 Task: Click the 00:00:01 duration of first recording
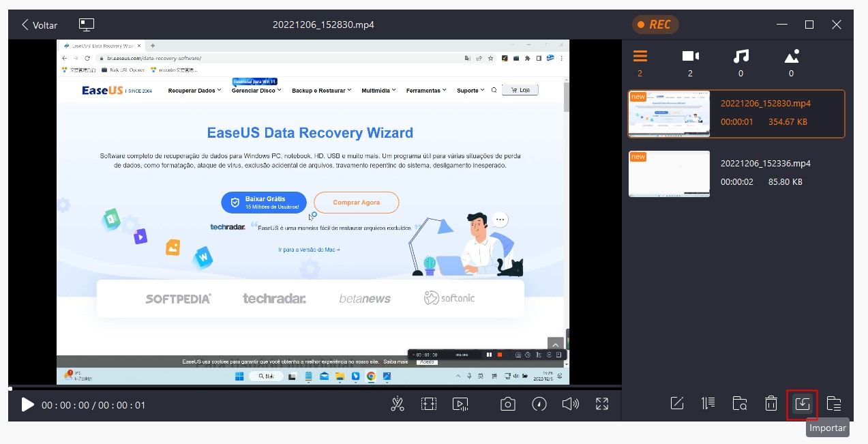[x=737, y=122]
